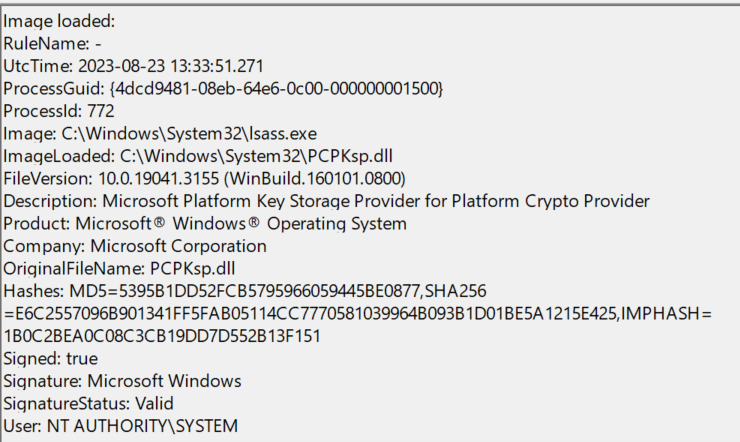Click the 'Image loaded:' header line

pyautogui.click(x=59, y=21)
